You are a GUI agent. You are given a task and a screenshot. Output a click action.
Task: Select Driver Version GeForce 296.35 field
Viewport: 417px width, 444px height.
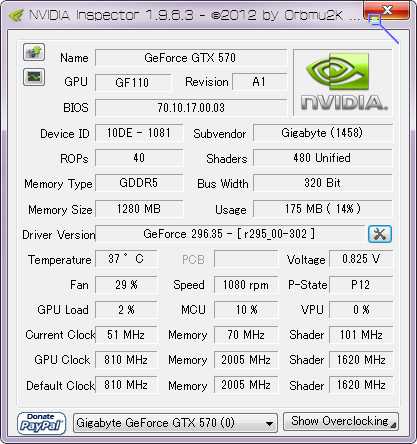click(x=230, y=234)
